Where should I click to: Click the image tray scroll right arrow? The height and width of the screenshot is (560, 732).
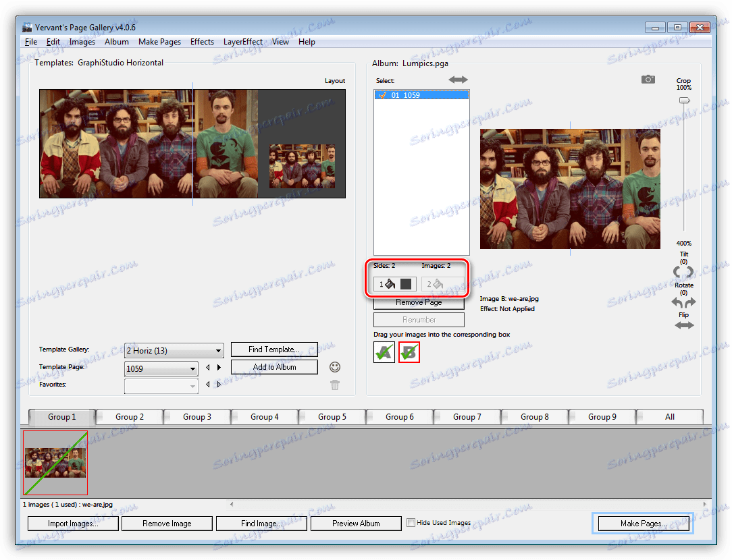tap(705, 504)
